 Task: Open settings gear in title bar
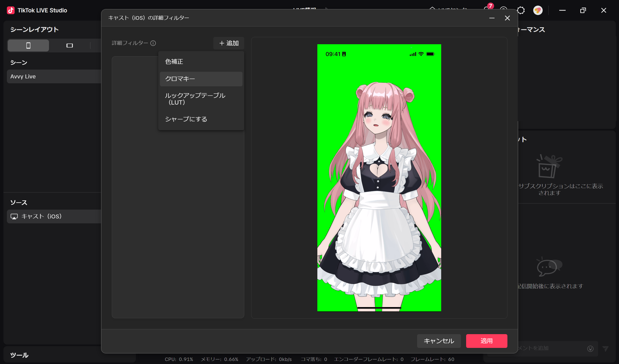click(521, 10)
